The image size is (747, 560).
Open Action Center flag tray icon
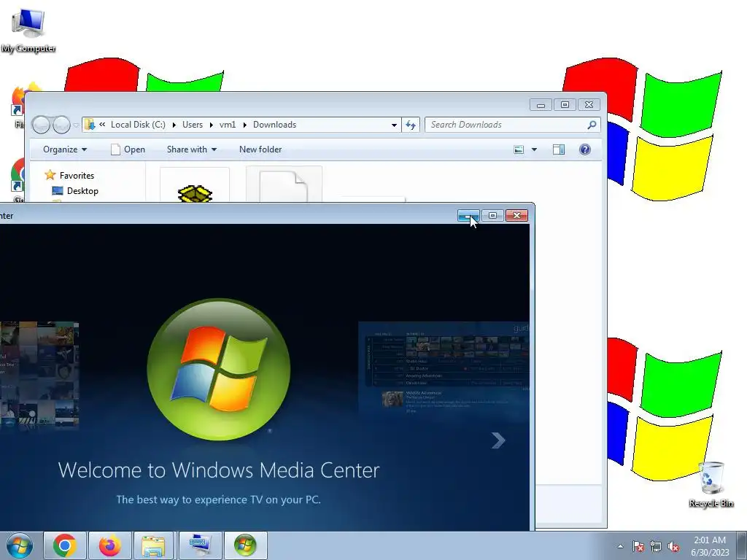click(x=638, y=546)
